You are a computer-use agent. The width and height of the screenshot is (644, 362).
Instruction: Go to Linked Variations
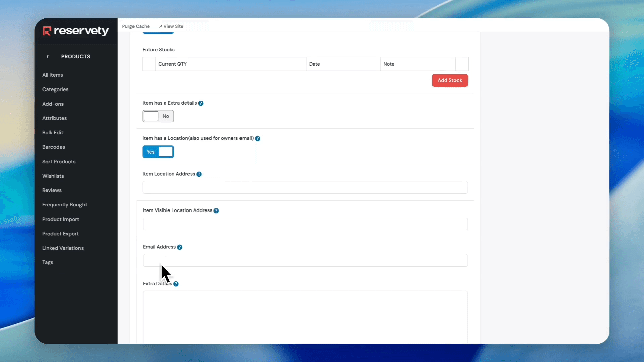(63, 248)
